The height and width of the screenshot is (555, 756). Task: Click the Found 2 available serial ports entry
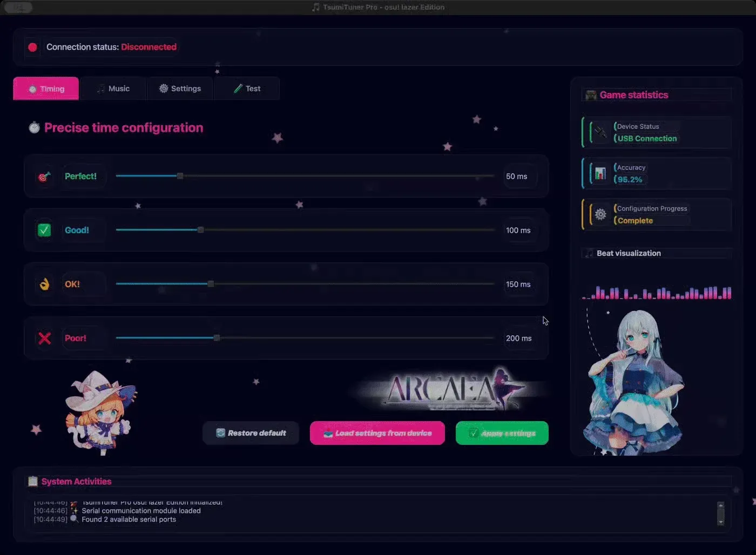tap(129, 519)
